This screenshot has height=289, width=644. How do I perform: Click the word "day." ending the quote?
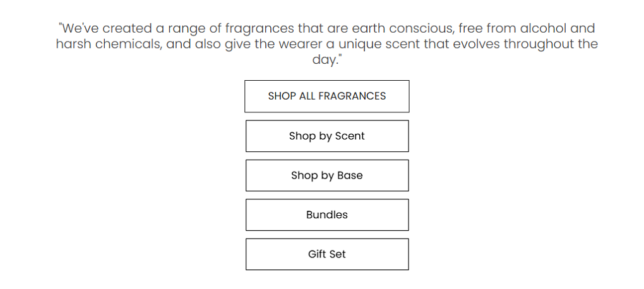(x=327, y=59)
